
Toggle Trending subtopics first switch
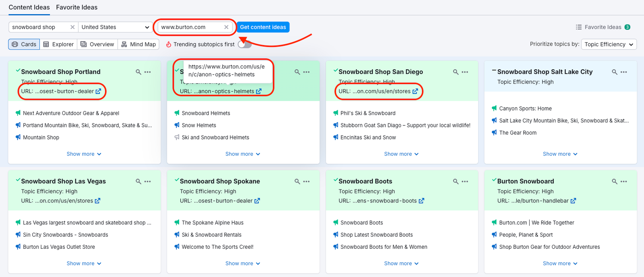pos(244,44)
